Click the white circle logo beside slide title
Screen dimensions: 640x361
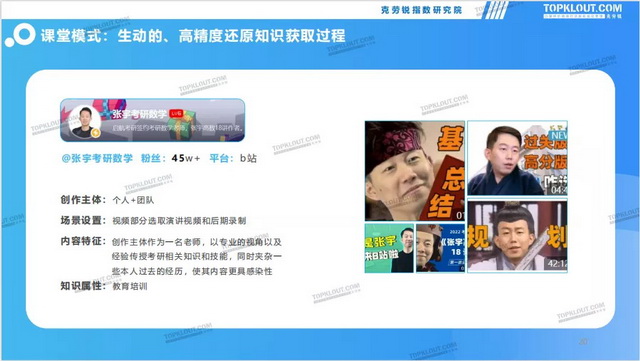(20, 35)
